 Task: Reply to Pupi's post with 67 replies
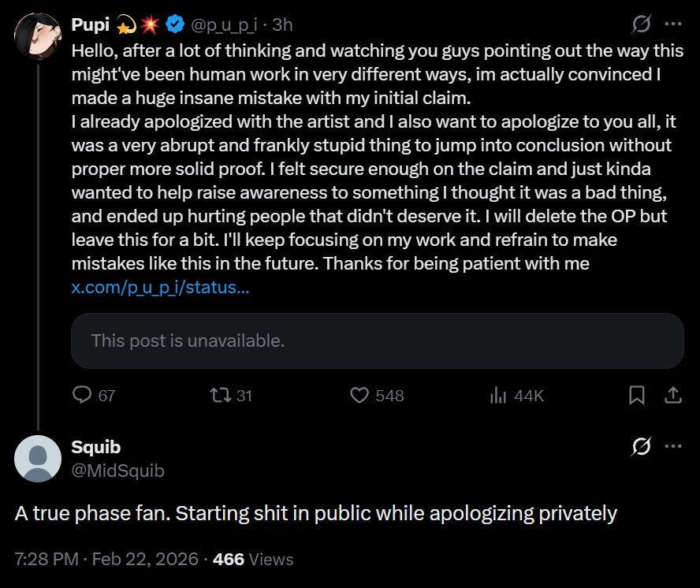[83, 395]
